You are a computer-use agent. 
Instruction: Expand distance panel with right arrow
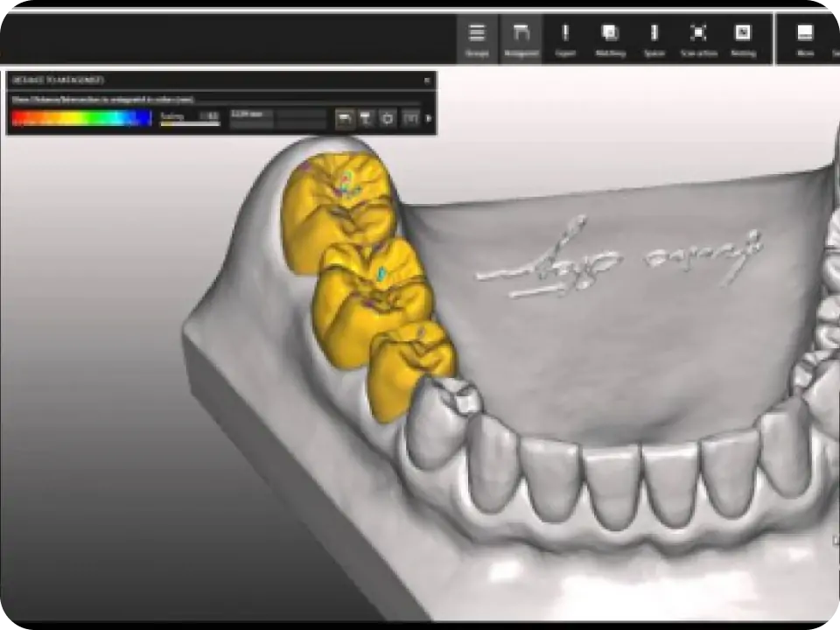tap(429, 118)
